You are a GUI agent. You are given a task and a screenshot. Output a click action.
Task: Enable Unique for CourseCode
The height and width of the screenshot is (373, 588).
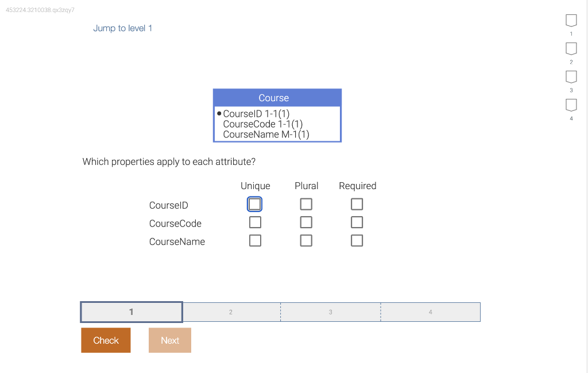(x=255, y=222)
